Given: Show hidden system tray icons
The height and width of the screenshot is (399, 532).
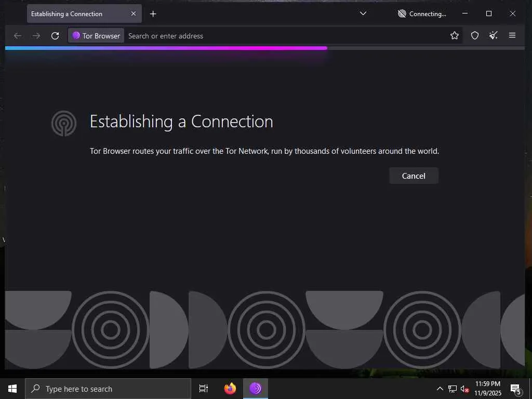Looking at the screenshot, I should pyautogui.click(x=440, y=389).
